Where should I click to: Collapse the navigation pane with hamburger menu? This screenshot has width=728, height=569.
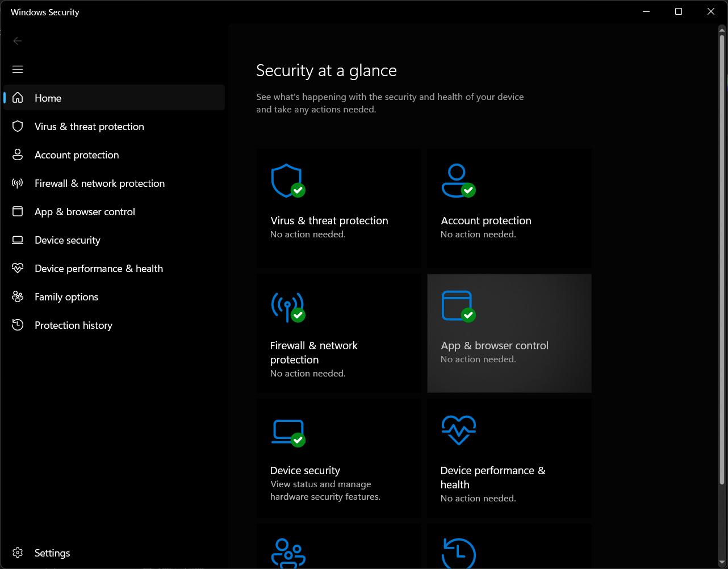pyautogui.click(x=18, y=69)
